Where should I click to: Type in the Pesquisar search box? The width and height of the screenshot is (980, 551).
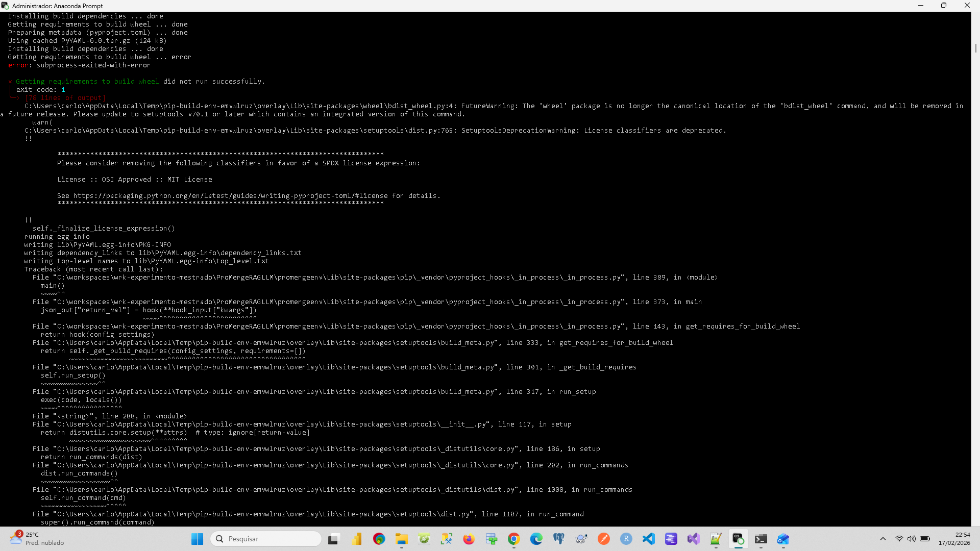[271, 539]
